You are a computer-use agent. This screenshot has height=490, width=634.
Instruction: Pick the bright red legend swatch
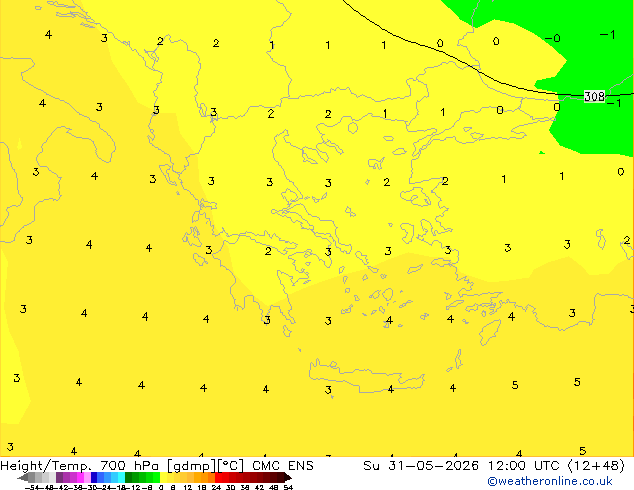(x=218, y=477)
